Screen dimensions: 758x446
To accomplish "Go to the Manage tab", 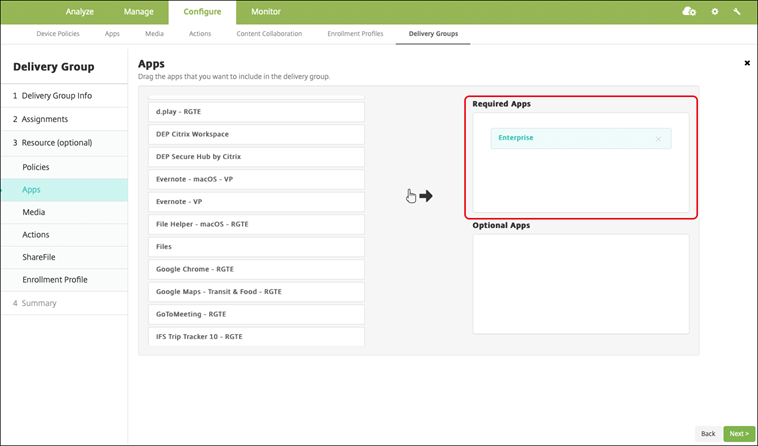I will tap(139, 12).
